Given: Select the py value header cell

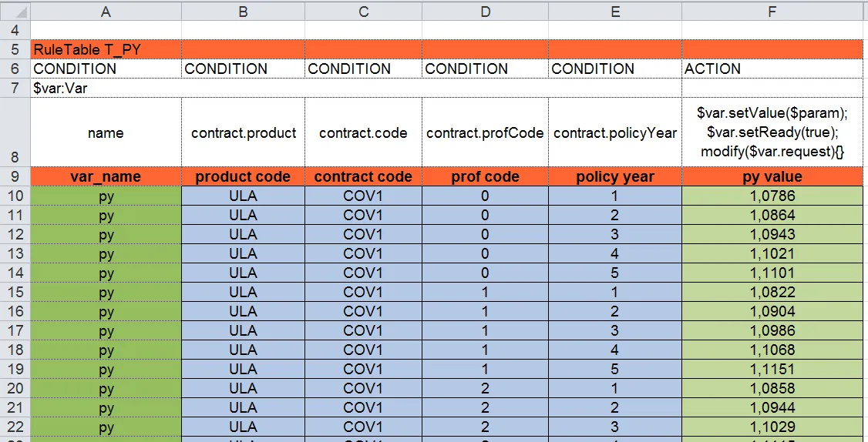Looking at the screenshot, I should click(772, 176).
